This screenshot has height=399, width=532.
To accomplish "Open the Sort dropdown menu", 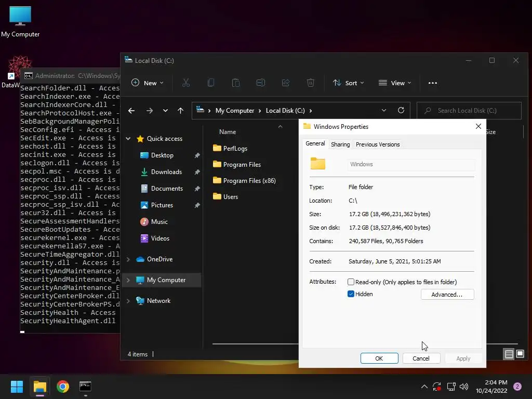I will coord(349,83).
